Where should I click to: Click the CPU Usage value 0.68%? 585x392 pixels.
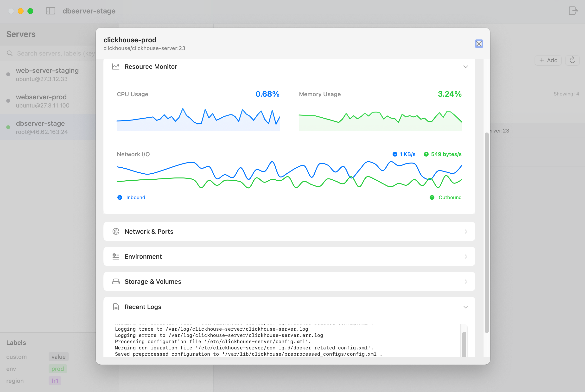[267, 94]
